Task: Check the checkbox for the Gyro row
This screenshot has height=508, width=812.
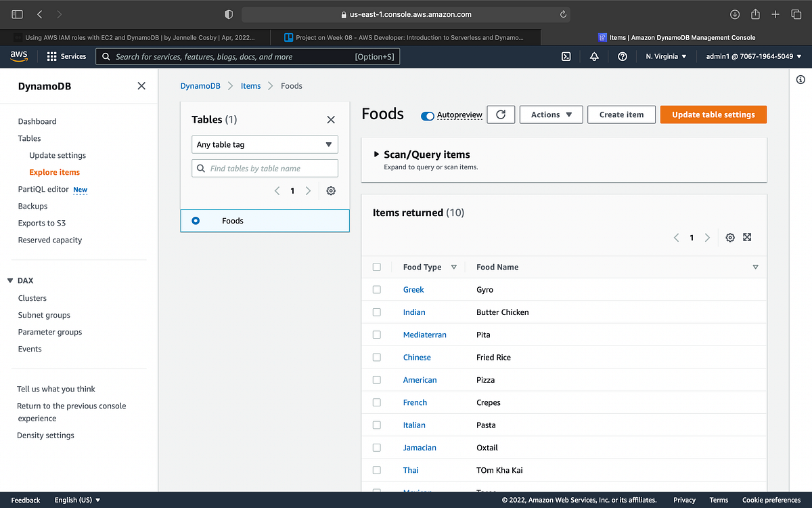Action: tap(377, 289)
